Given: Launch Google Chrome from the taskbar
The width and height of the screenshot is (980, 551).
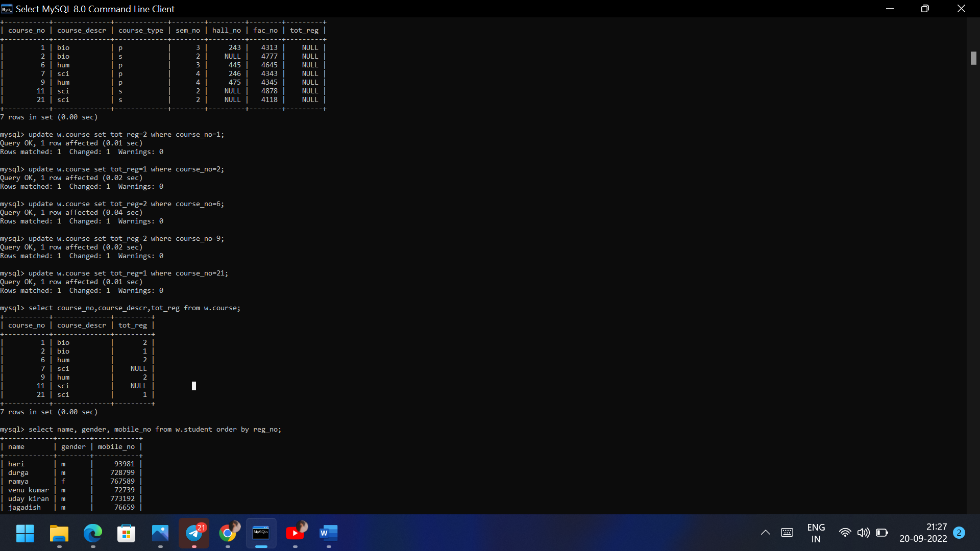Looking at the screenshot, I should tap(228, 534).
